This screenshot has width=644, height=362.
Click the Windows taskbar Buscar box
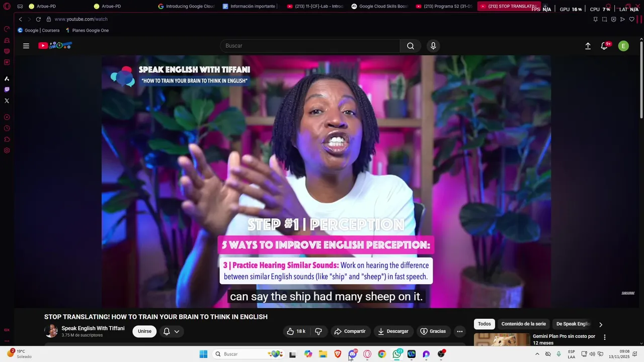coord(249,354)
